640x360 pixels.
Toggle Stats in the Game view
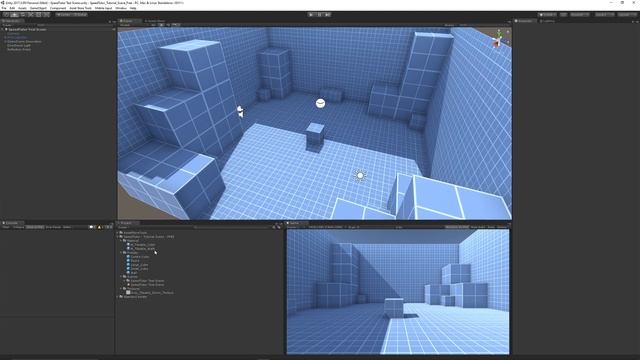(491, 227)
